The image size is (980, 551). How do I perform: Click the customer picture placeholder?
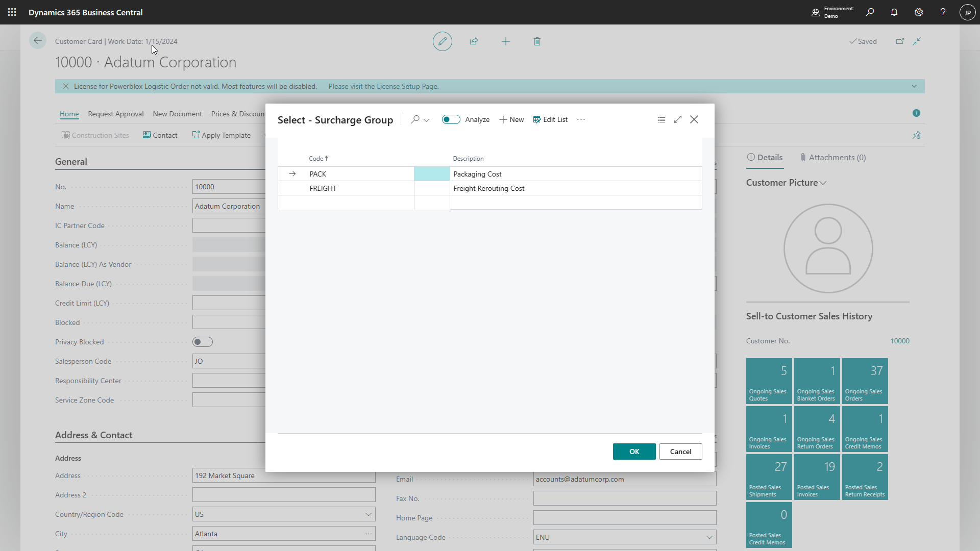click(828, 248)
